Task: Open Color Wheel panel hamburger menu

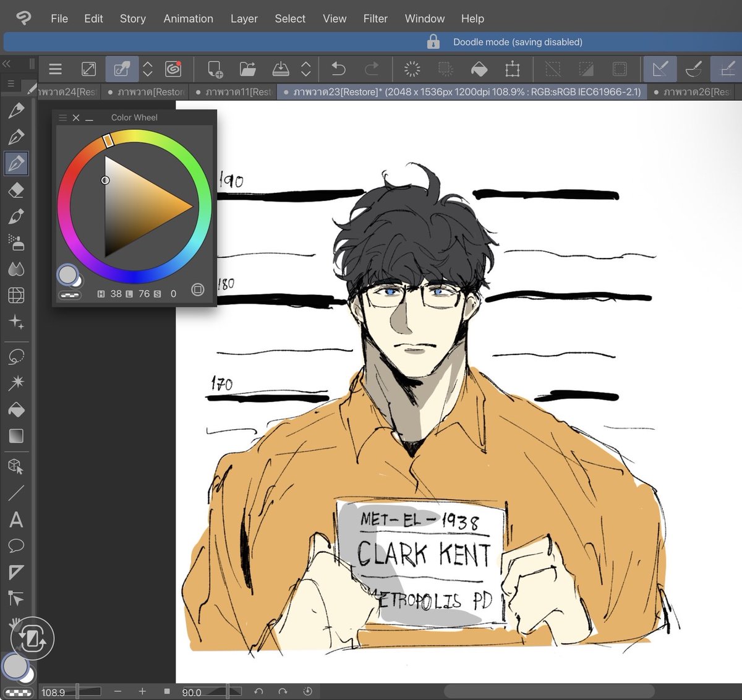Action: point(62,117)
